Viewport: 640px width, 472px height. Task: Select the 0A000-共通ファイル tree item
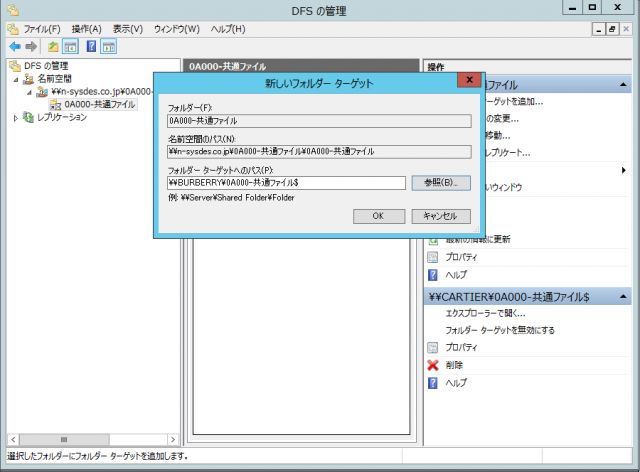(x=99, y=104)
